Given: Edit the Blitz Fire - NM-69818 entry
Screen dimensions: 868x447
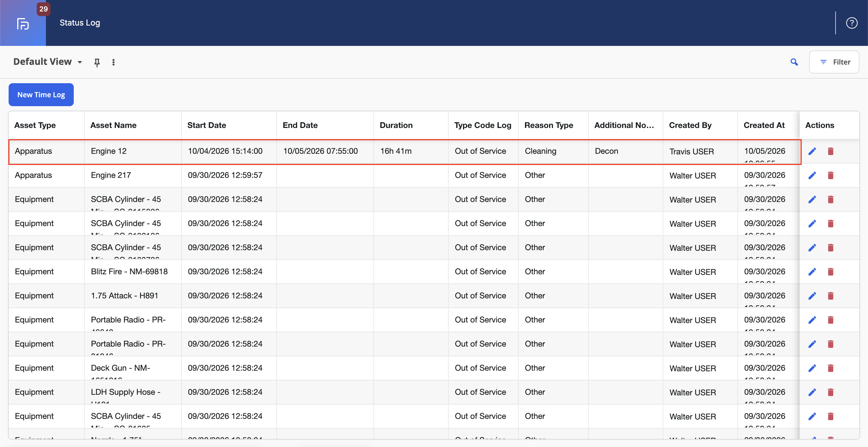Looking at the screenshot, I should [812, 271].
